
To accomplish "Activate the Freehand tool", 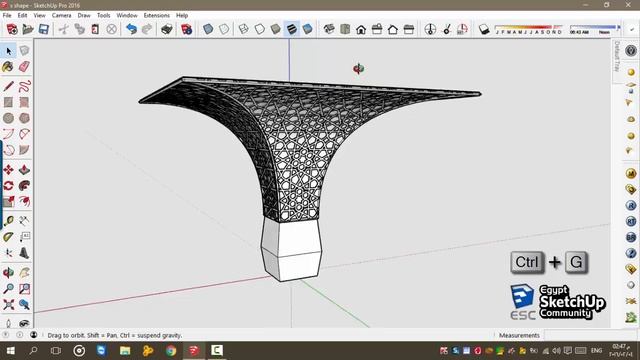I will (24, 86).
